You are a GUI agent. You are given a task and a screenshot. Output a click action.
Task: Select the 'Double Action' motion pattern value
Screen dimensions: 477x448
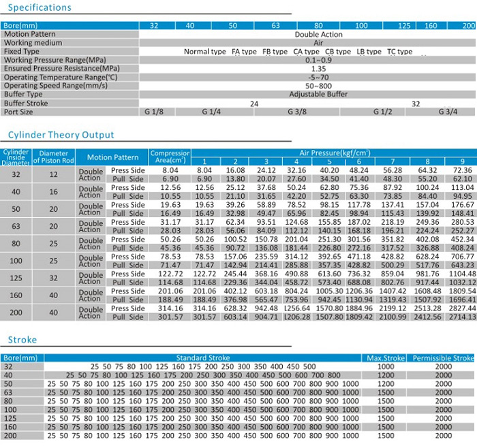click(318, 34)
